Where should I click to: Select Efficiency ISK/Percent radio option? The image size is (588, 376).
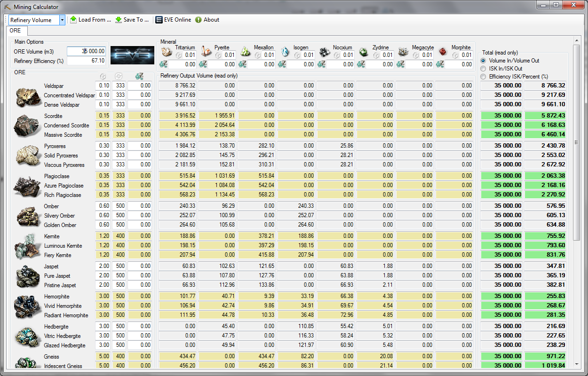pos(483,77)
